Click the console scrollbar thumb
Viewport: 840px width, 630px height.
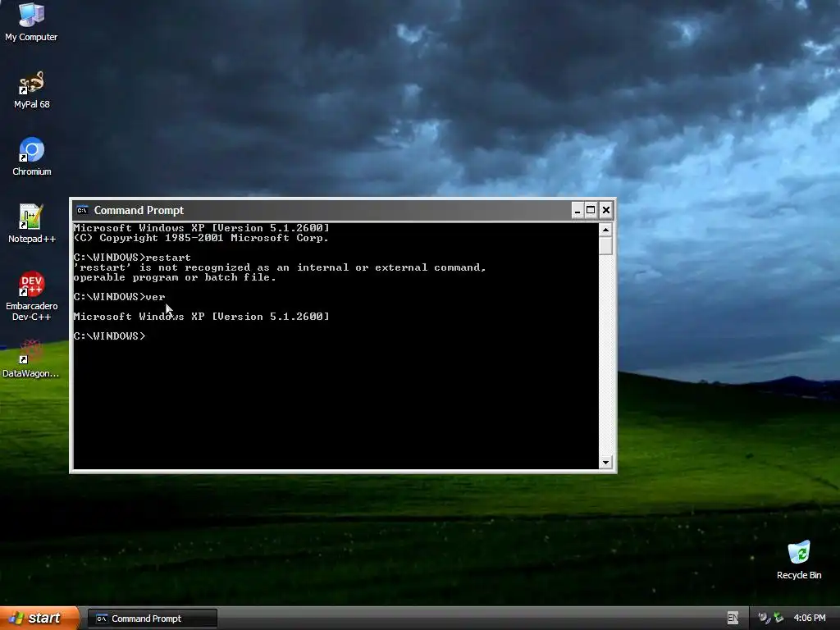click(x=606, y=246)
